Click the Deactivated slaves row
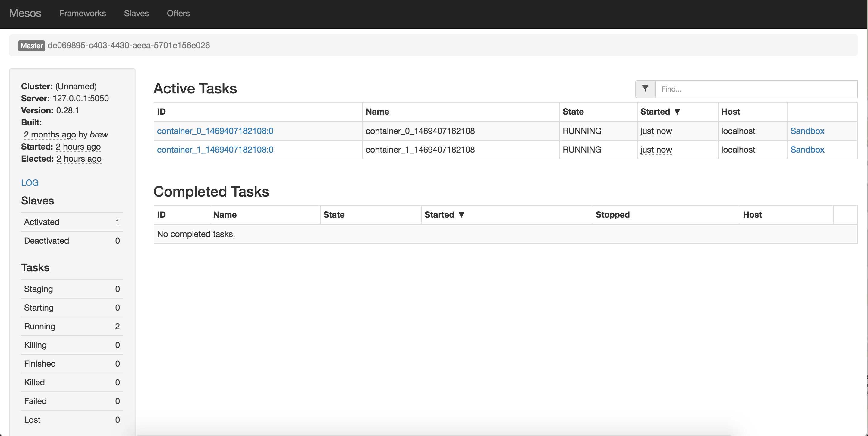This screenshot has height=436, width=868. point(72,241)
